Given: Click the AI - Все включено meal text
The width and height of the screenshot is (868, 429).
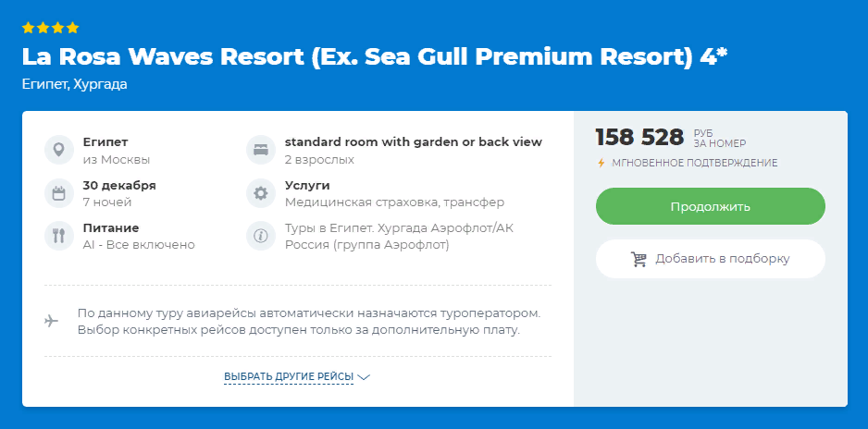Looking at the screenshot, I should 139,244.
